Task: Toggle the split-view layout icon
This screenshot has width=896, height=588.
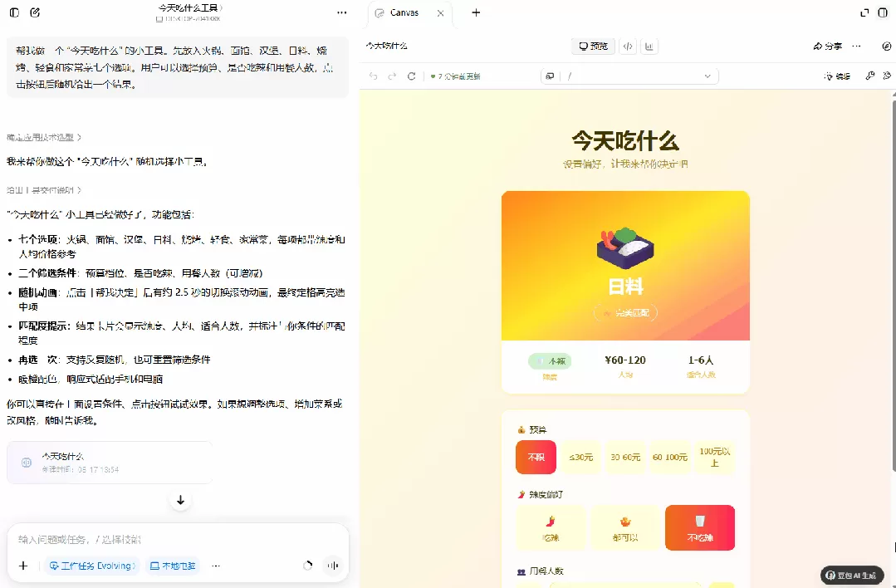Action: click(883, 12)
